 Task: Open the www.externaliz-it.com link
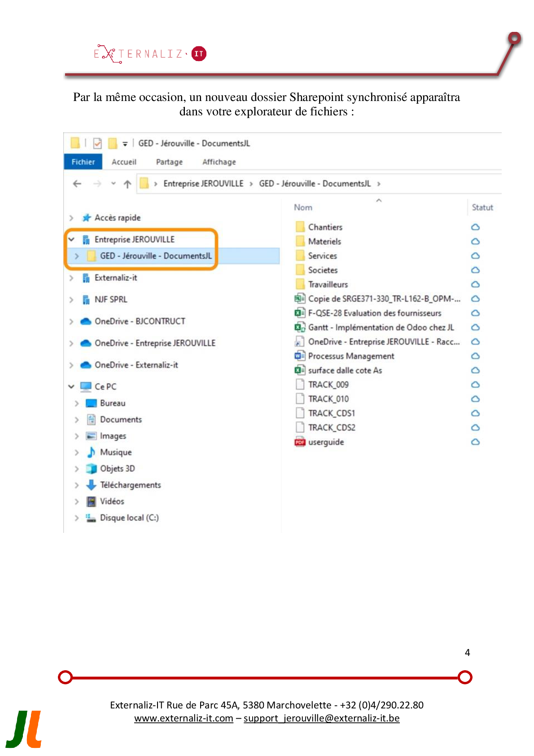(184, 718)
